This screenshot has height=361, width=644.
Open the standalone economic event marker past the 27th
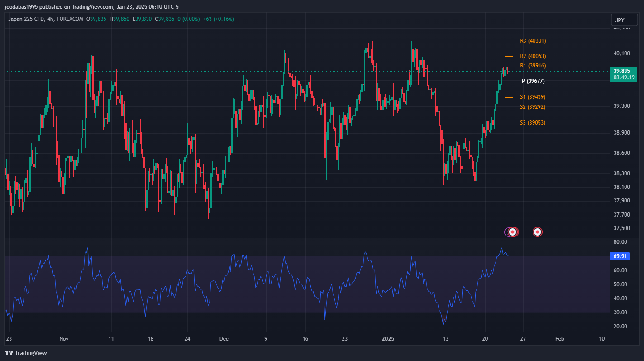(x=537, y=232)
